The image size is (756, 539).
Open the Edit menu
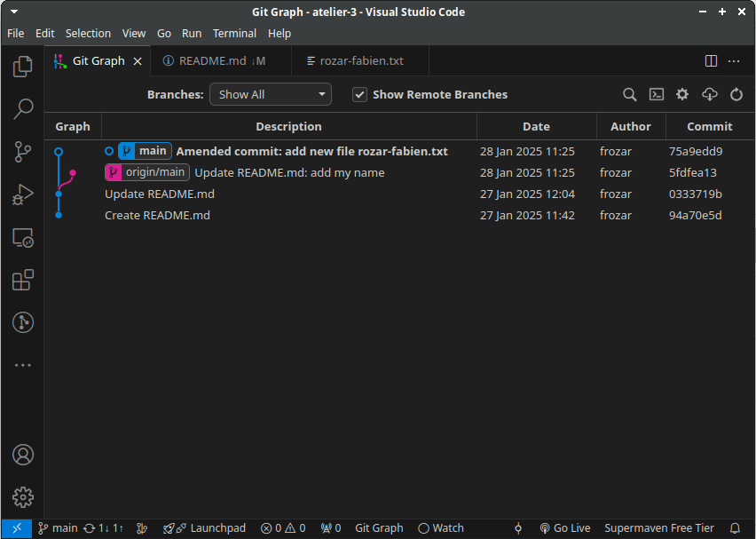pyautogui.click(x=45, y=33)
